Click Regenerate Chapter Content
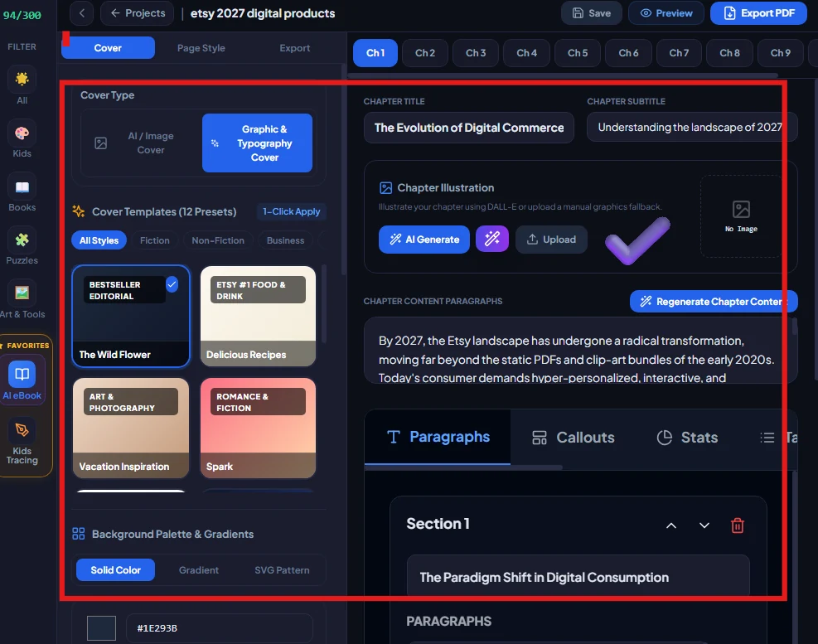The width and height of the screenshot is (818, 644). click(713, 301)
